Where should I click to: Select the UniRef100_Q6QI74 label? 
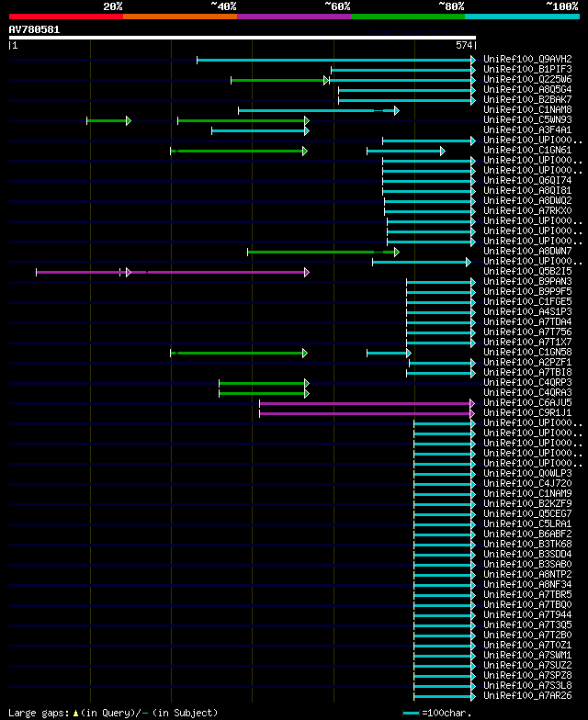click(x=527, y=180)
